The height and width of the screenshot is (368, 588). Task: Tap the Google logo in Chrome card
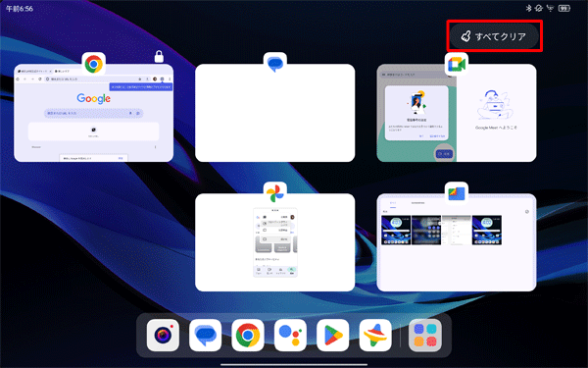[94, 98]
